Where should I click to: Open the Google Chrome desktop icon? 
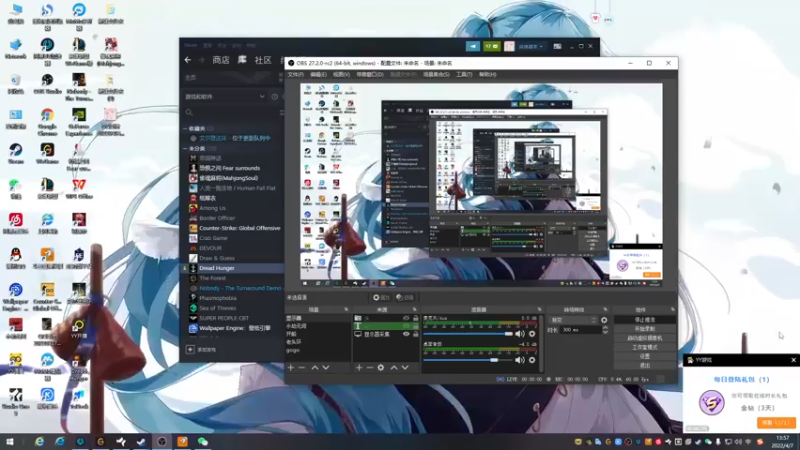coord(47,121)
